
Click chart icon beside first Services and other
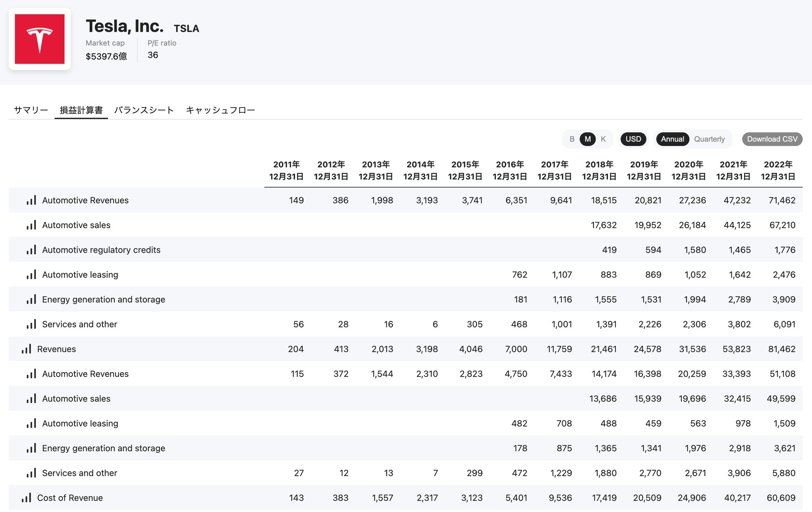[x=31, y=324]
